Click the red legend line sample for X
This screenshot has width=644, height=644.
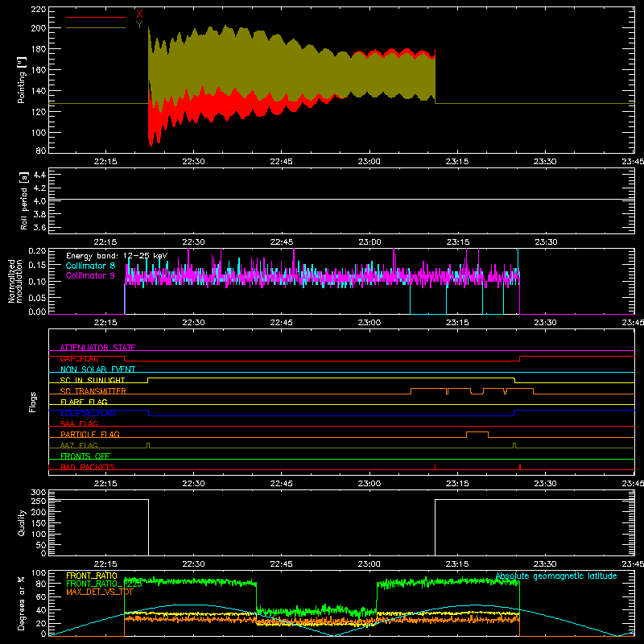pyautogui.click(x=96, y=17)
